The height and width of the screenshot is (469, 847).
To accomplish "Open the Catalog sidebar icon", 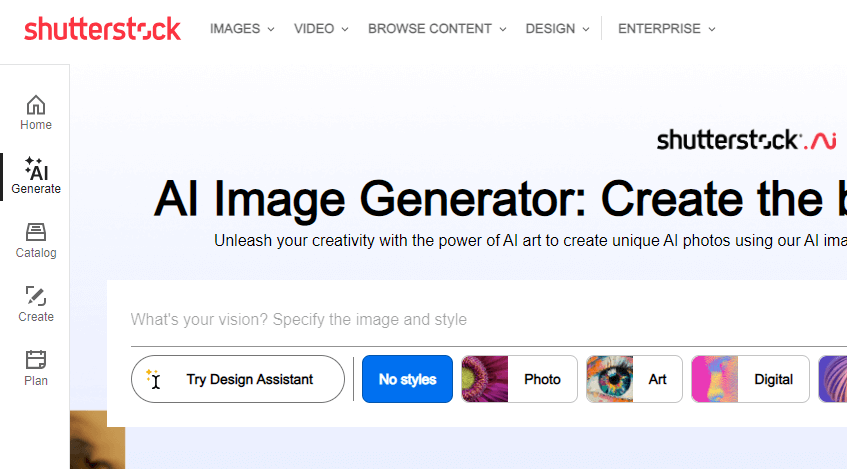I will (36, 233).
